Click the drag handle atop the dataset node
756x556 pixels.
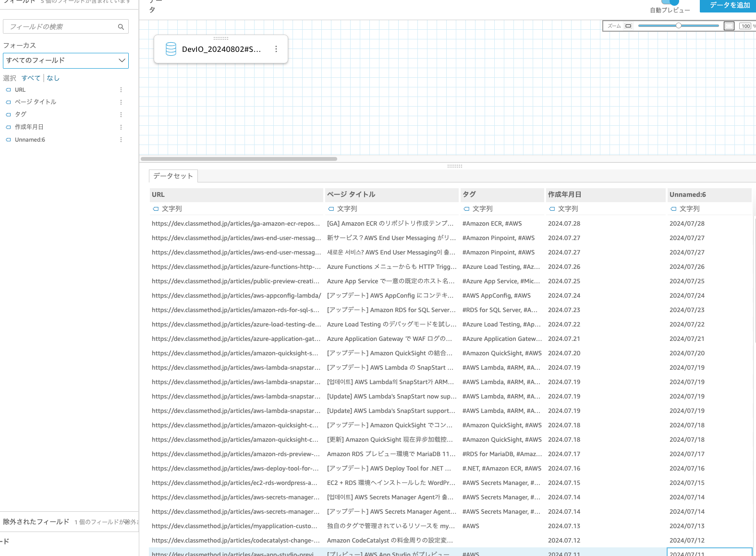coord(221,38)
